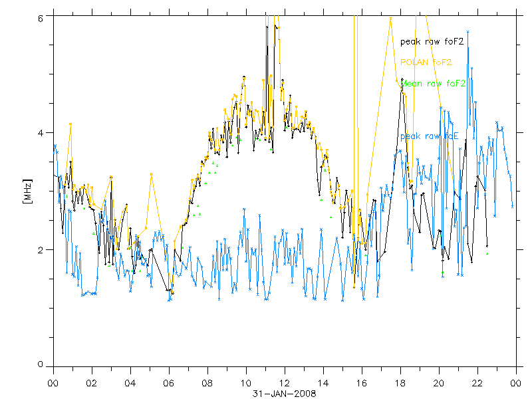
Task: Click the 'peak raw foE' legend label
Action: coord(429,136)
